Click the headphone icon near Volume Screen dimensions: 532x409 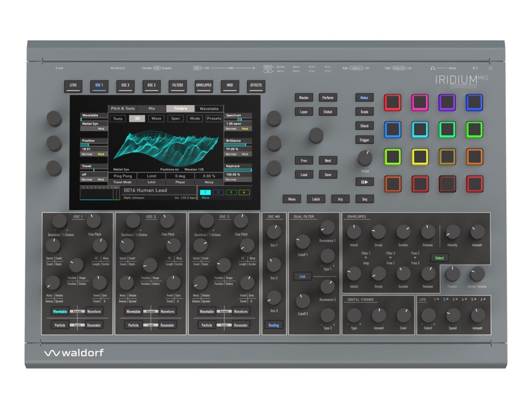(x=433, y=68)
